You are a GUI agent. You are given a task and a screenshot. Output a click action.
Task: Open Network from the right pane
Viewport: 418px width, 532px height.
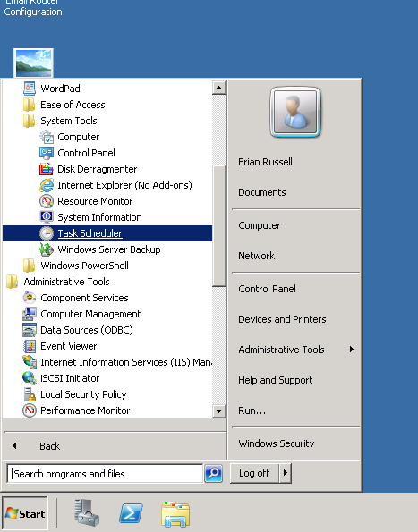(x=256, y=256)
